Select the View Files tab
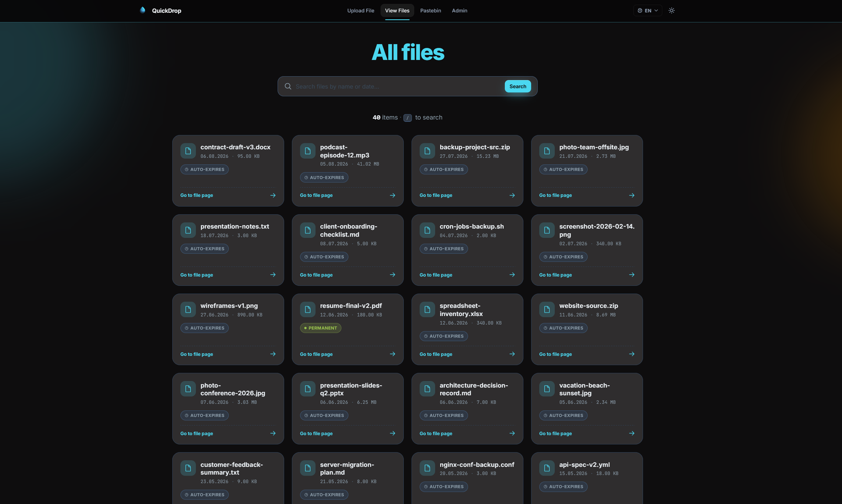This screenshot has height=504, width=842. pos(397,11)
